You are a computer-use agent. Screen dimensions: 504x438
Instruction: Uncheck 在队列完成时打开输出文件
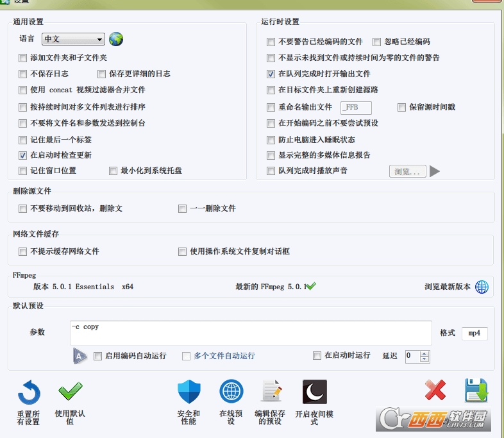(x=271, y=74)
